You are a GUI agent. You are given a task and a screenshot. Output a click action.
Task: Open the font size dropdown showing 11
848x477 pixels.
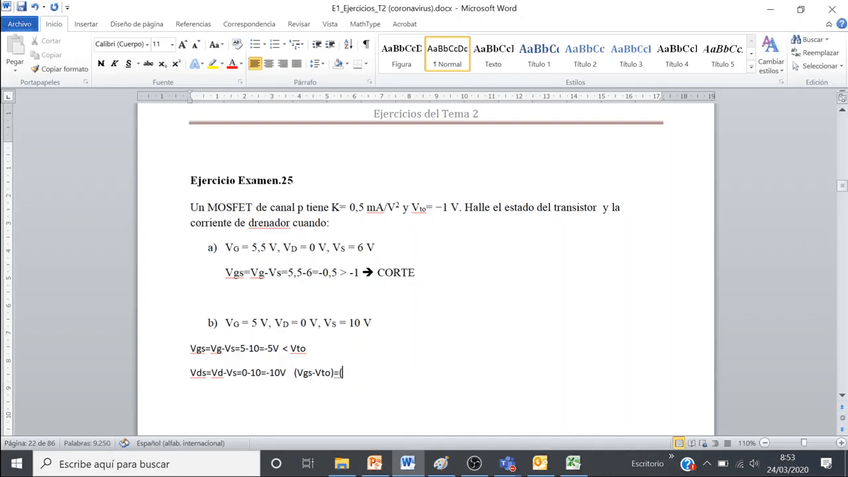[x=172, y=44]
